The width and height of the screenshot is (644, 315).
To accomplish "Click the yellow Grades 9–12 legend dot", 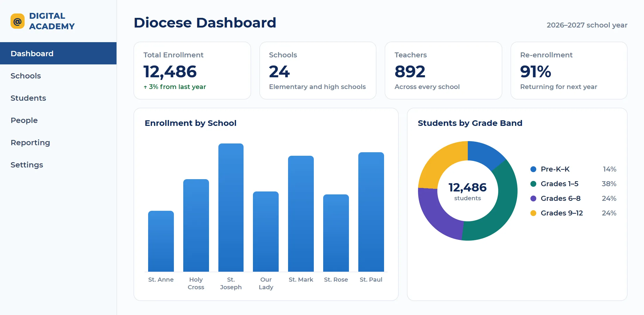I will click(533, 213).
